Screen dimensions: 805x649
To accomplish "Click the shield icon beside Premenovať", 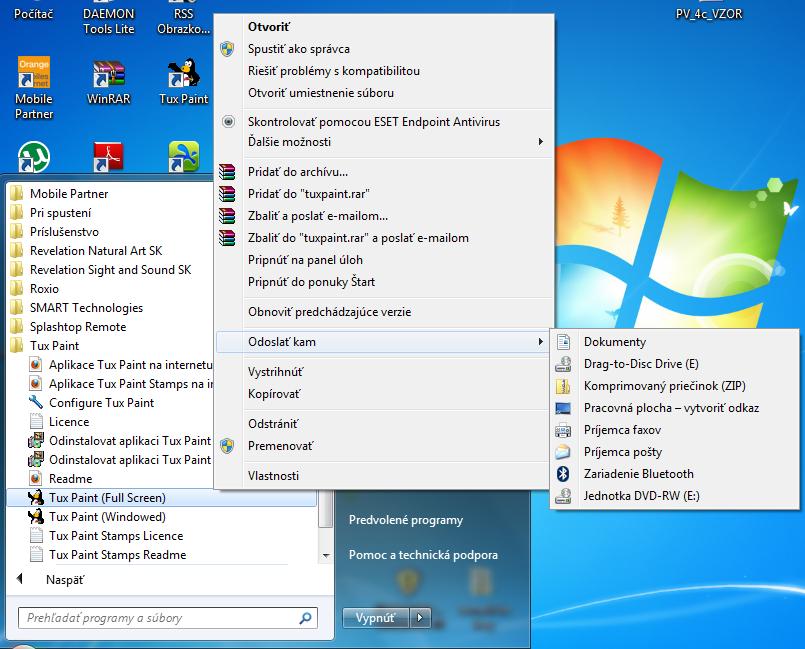I will pos(227,446).
